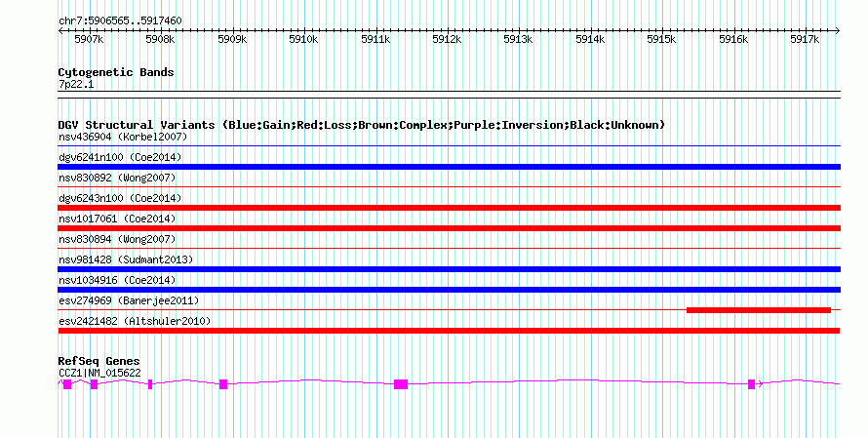Click the 5909k ruler tick label

pos(232,39)
